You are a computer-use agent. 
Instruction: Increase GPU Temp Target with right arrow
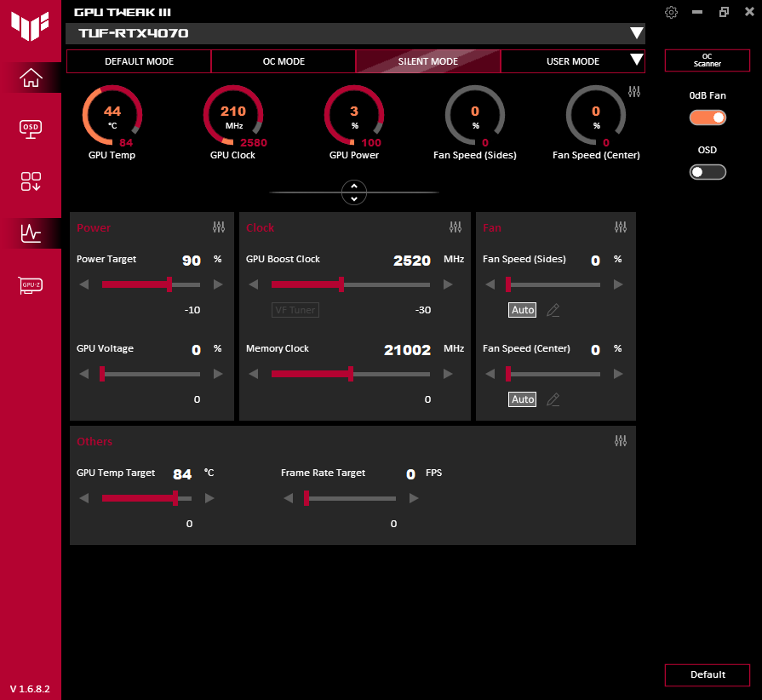coord(209,498)
